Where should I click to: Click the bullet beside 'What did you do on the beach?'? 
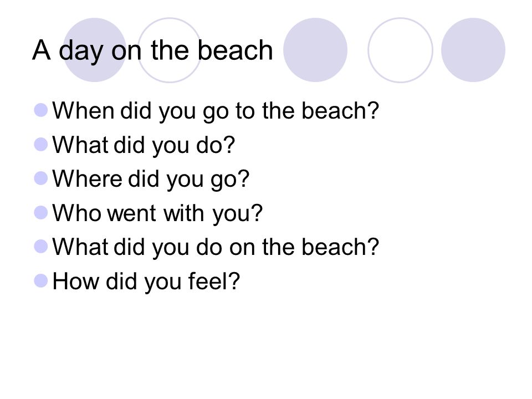click(41, 247)
